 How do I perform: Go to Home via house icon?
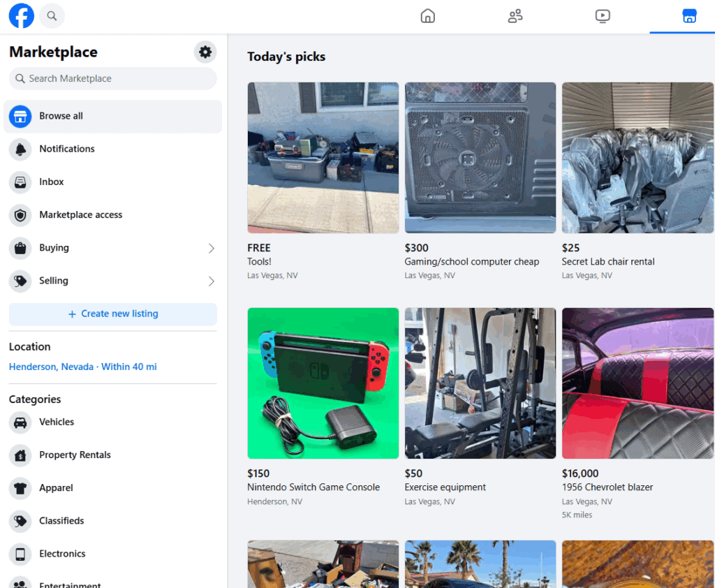click(x=428, y=16)
